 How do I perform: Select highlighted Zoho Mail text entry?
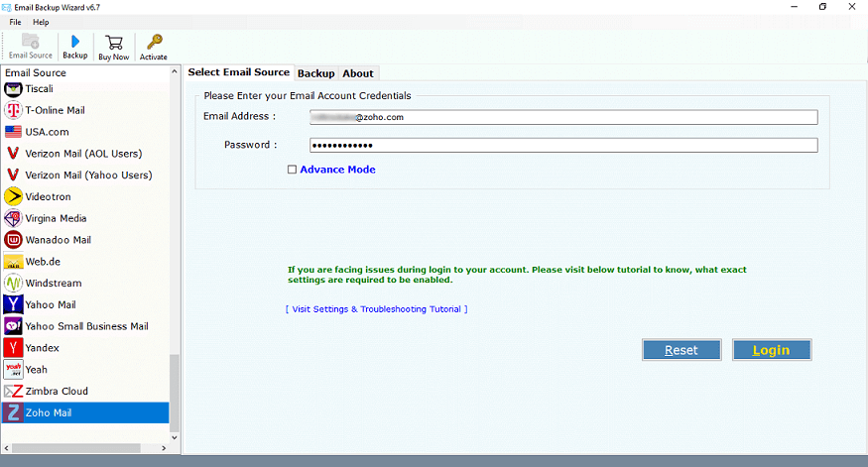(49, 412)
